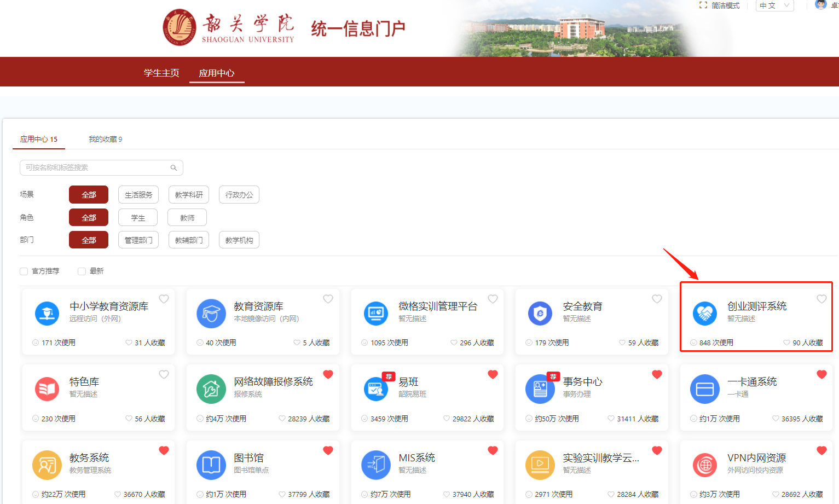Unfavorite 易班 via its red heart
This screenshot has height=504, width=839.
pyautogui.click(x=493, y=374)
